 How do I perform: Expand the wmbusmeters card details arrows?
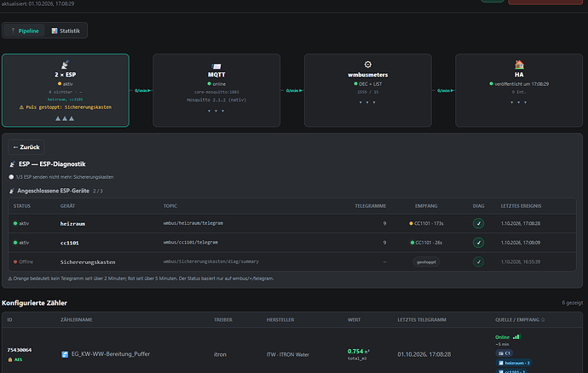click(367, 102)
